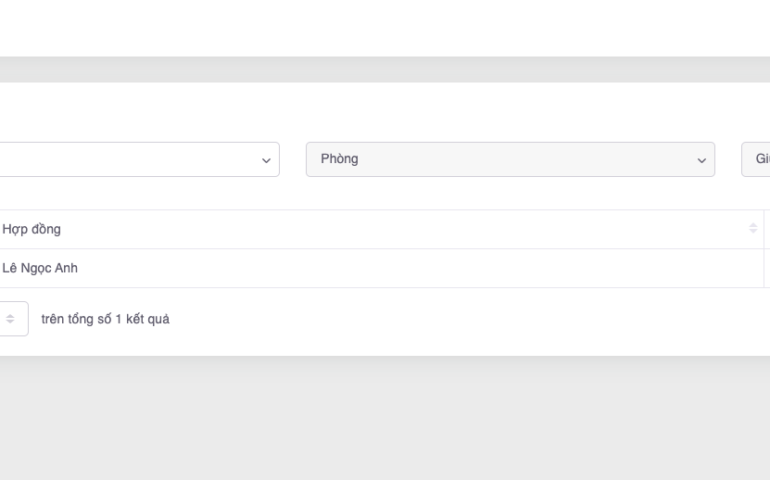Open the partially visible Gi… dropdown at right

755,159
